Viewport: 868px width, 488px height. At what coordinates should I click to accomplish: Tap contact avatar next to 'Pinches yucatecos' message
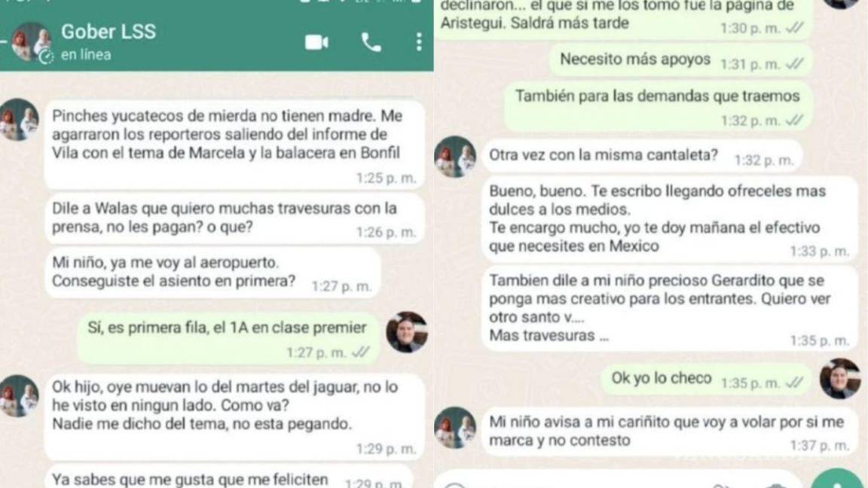pyautogui.click(x=19, y=120)
